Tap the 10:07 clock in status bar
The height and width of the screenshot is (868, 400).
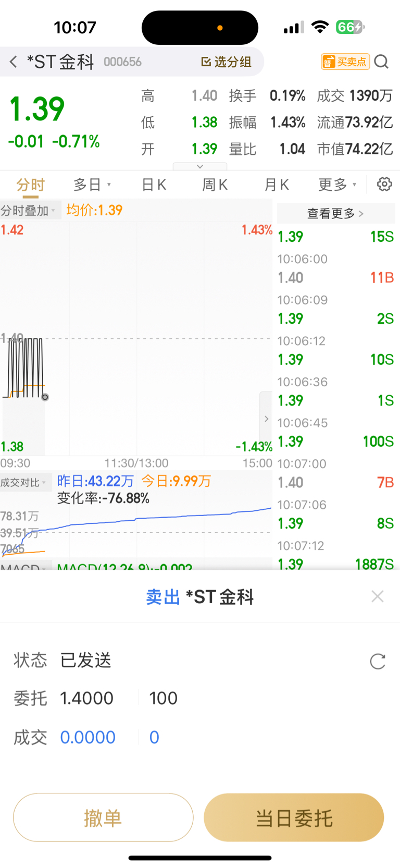[x=75, y=27]
